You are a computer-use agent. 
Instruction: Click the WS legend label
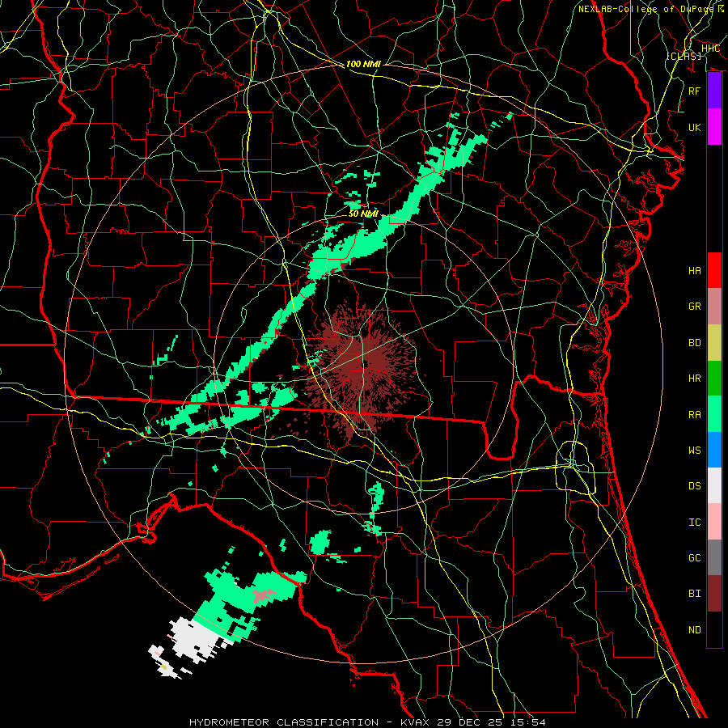(x=694, y=451)
